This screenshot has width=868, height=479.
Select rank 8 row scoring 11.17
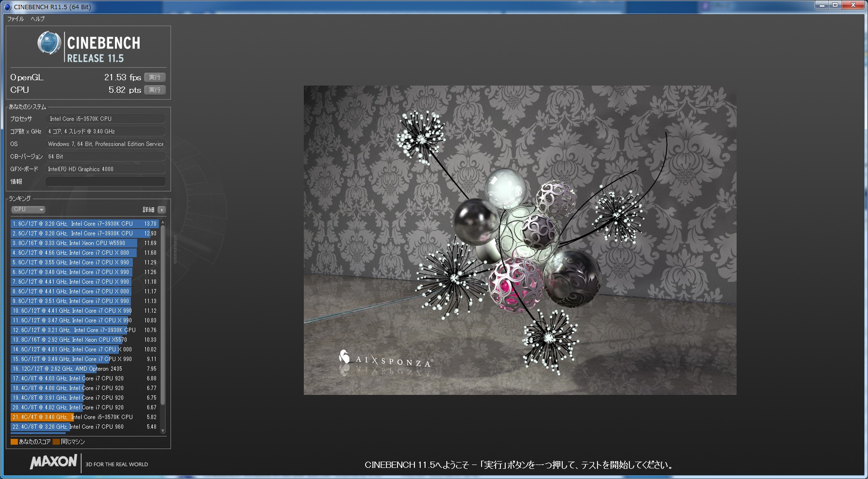(x=85, y=291)
